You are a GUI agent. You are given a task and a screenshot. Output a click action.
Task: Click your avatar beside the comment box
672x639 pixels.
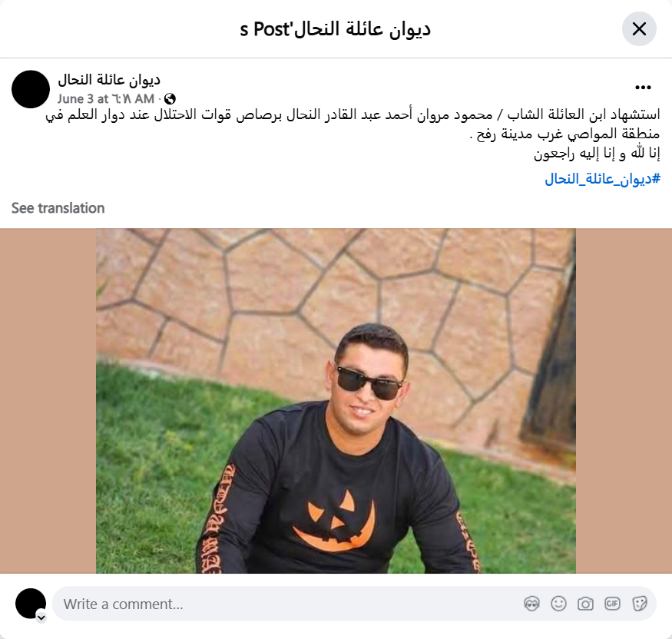(x=31, y=604)
